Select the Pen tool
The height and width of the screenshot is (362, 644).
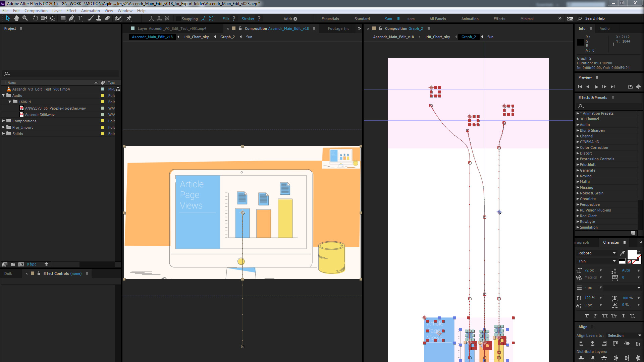click(x=71, y=18)
